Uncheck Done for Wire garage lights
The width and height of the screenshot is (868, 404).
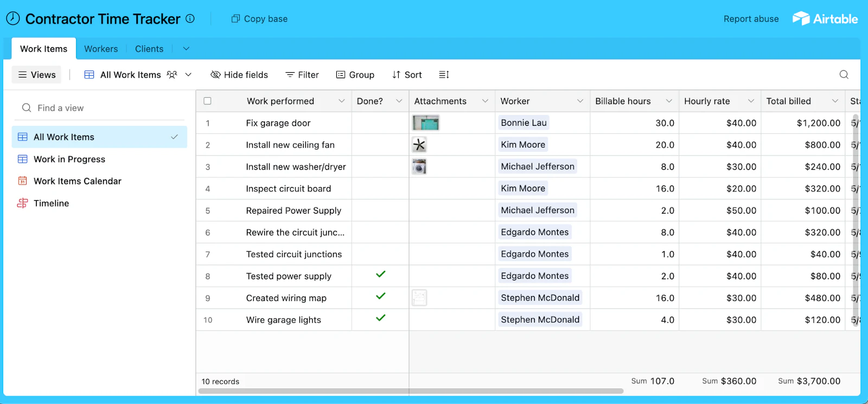click(381, 318)
